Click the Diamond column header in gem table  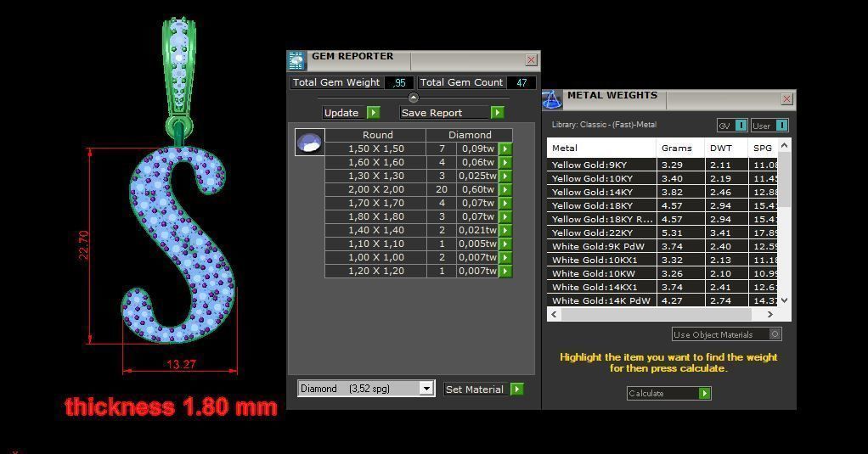(x=470, y=135)
